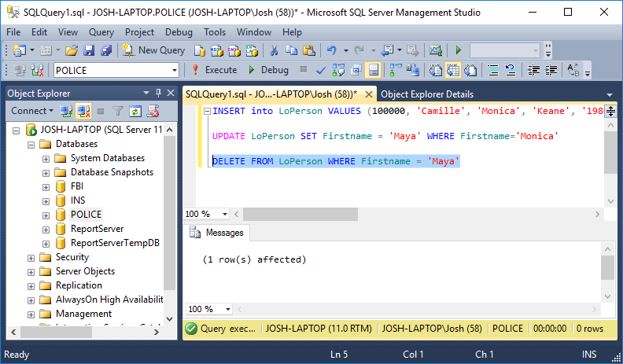623x364 pixels.
Task: Increase indent of selected lines
Action: [x=551, y=70]
